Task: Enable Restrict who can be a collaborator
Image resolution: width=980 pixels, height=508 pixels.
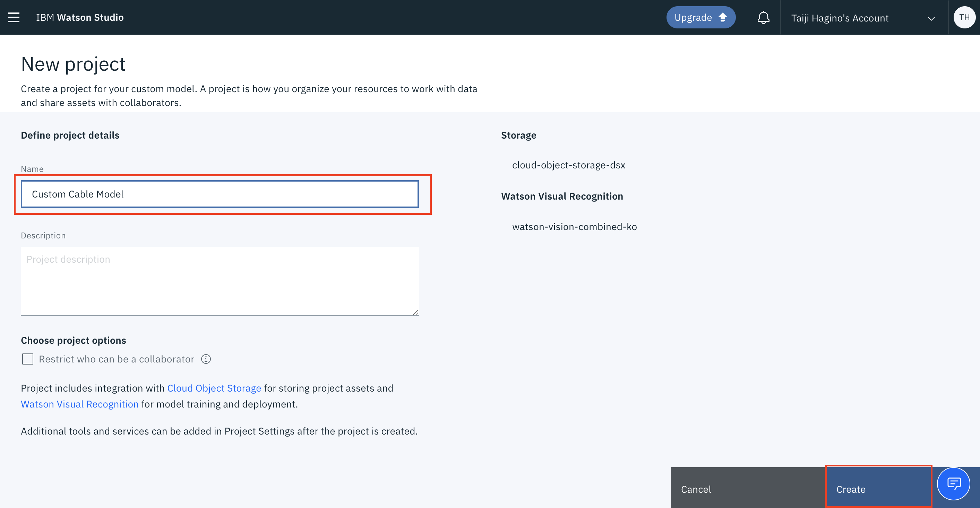Action: 28,359
